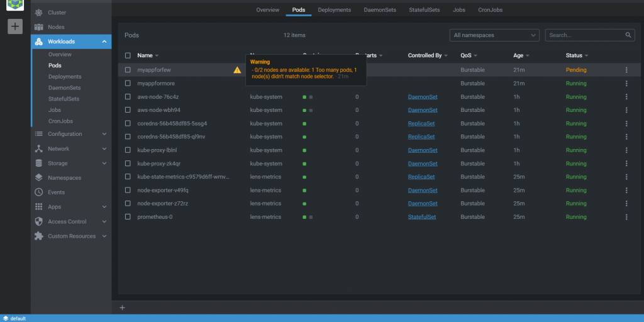Open the StatefulSet link for prometheus-0
Viewport: 644px width, 322px height.
[x=422, y=217]
